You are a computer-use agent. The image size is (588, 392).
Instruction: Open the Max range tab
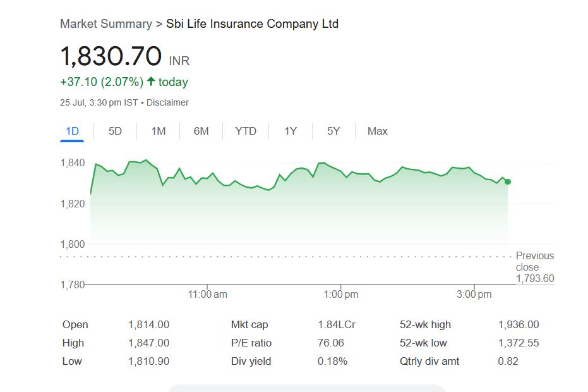pyautogui.click(x=378, y=131)
